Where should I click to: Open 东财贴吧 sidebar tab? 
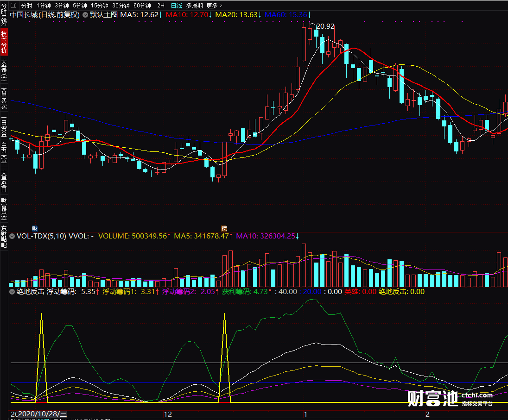[4, 237]
